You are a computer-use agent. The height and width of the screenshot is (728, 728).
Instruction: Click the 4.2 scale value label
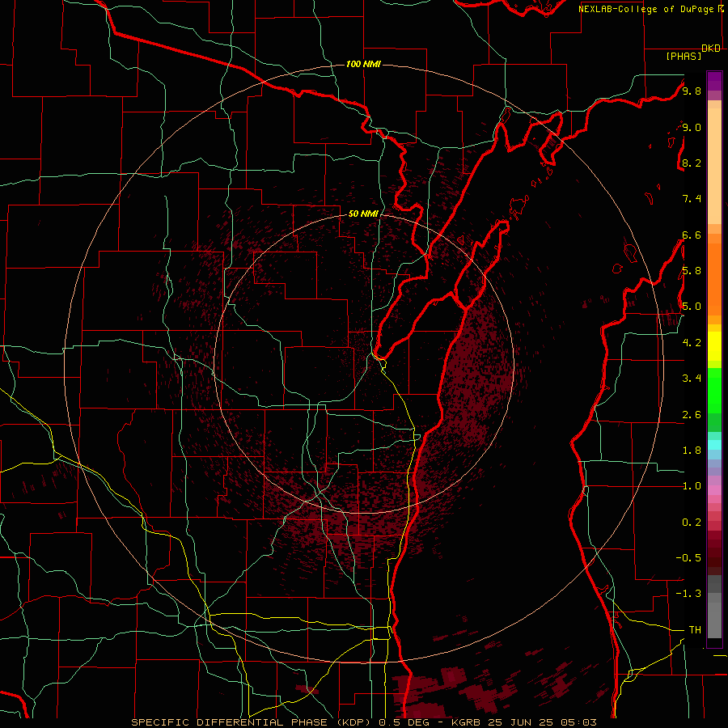692,343
